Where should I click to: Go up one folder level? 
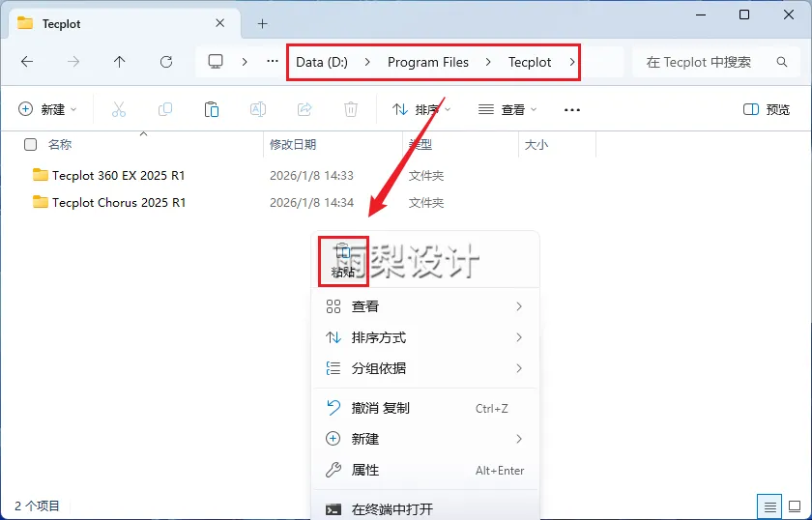(120, 62)
